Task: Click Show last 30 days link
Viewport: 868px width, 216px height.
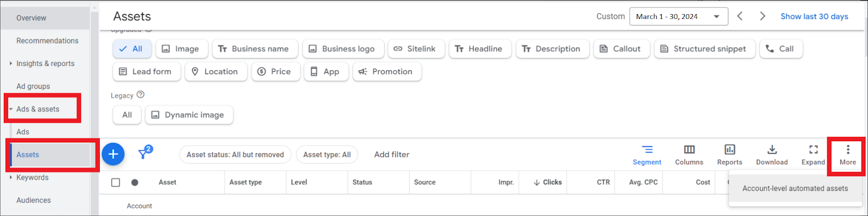Action: point(814,16)
